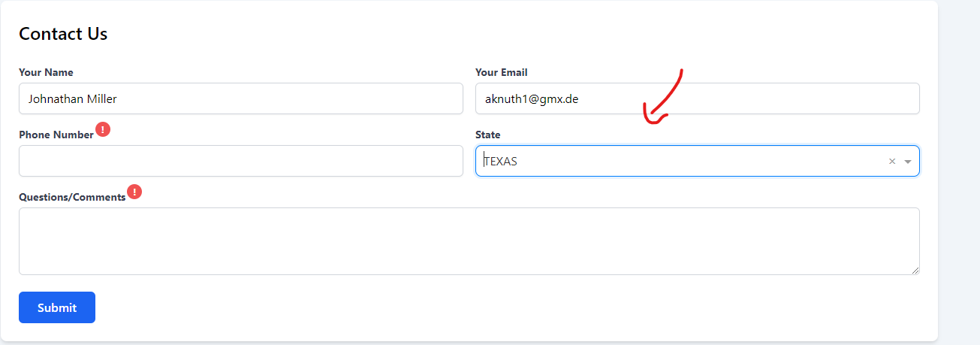Click the Your Email label
Screen dimensions: 980x345
point(501,72)
